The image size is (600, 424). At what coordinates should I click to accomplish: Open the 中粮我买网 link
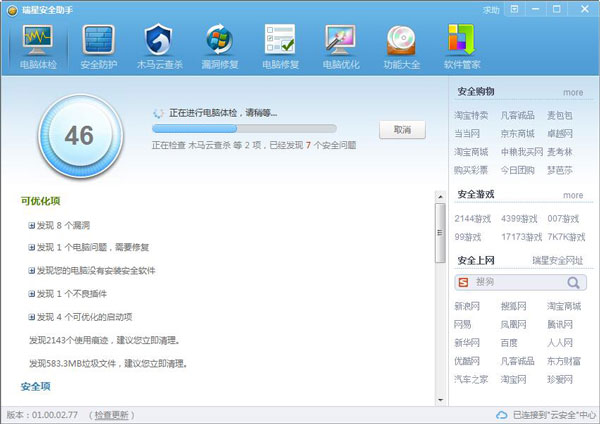522,152
